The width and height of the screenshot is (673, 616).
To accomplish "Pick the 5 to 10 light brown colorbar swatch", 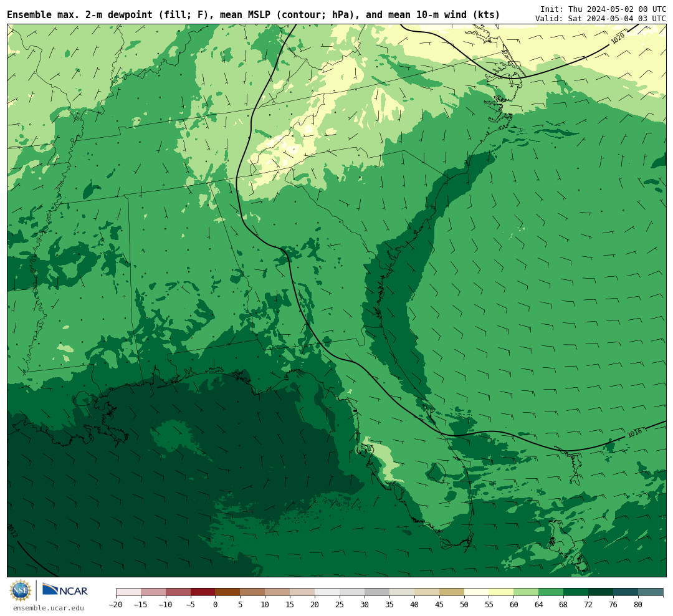I will pyautogui.click(x=253, y=592).
